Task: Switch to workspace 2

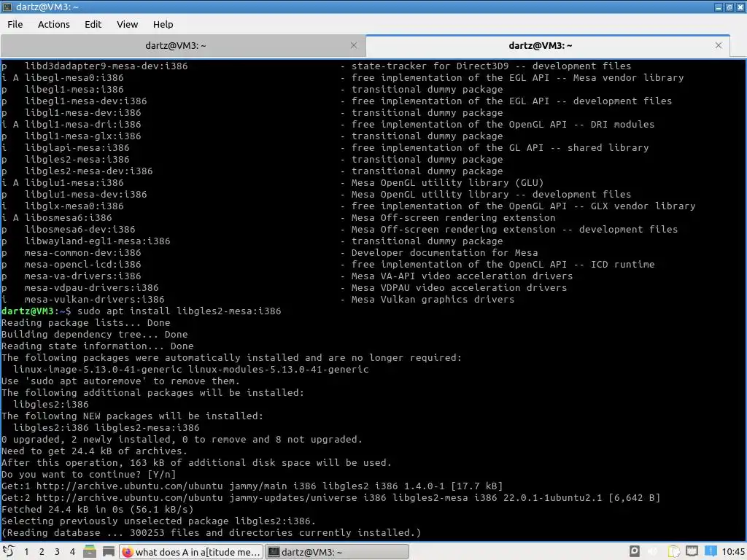Action: coord(42,552)
